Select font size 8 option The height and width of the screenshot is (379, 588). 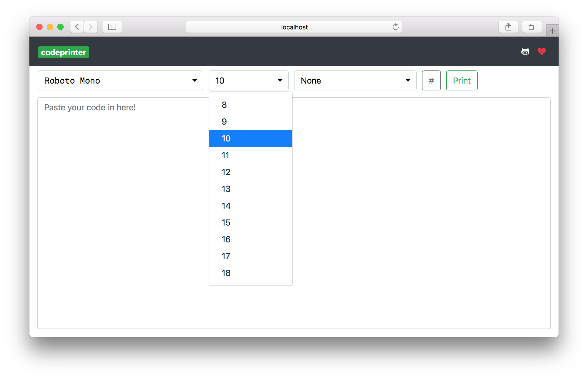point(250,105)
